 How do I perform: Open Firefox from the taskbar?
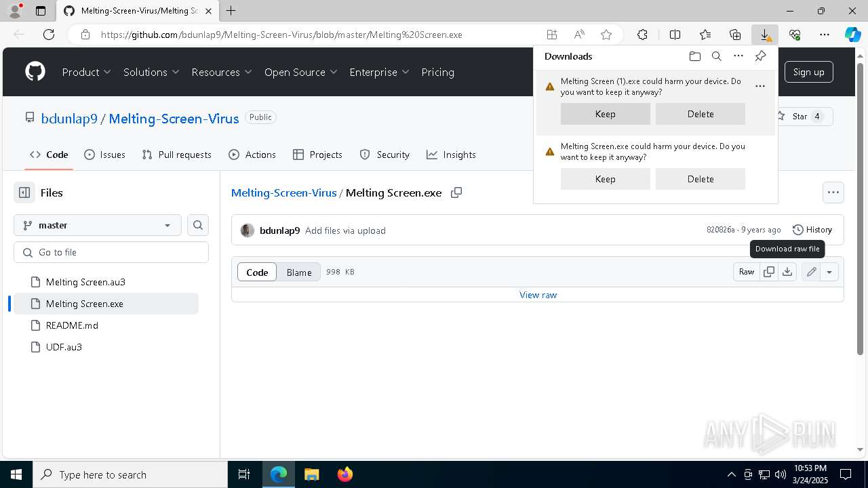pyautogui.click(x=345, y=474)
